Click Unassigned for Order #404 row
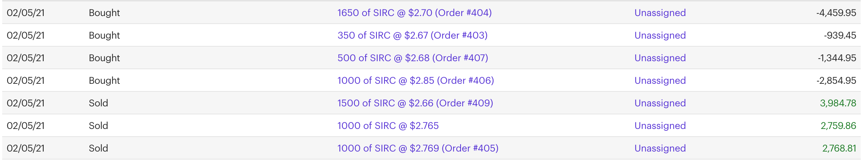868x161 pixels. 660,13
